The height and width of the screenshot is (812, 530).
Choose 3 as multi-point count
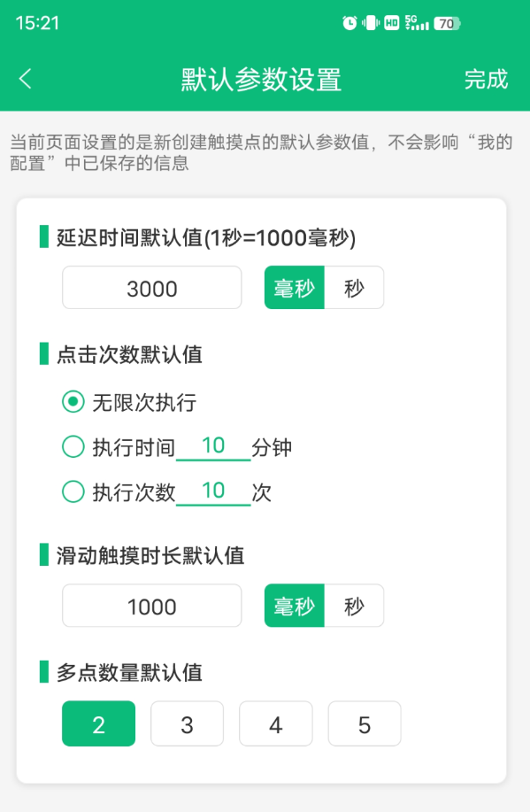pyautogui.click(x=187, y=723)
